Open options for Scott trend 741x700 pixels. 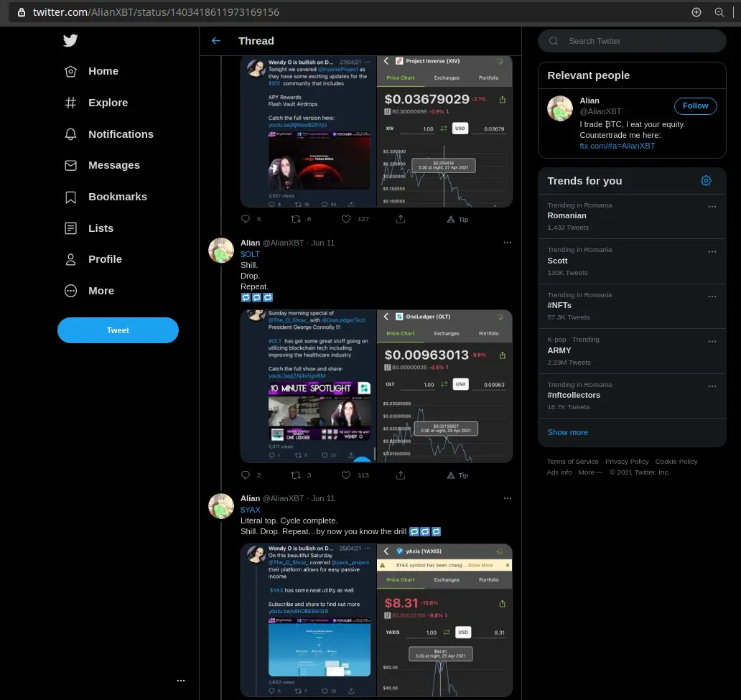[712, 252]
